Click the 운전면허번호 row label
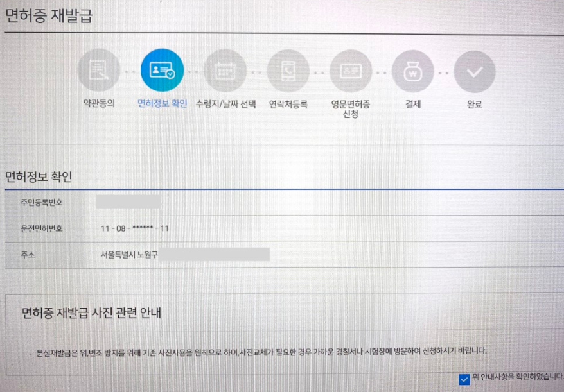Screen dimensions: 564x392 click(41, 228)
